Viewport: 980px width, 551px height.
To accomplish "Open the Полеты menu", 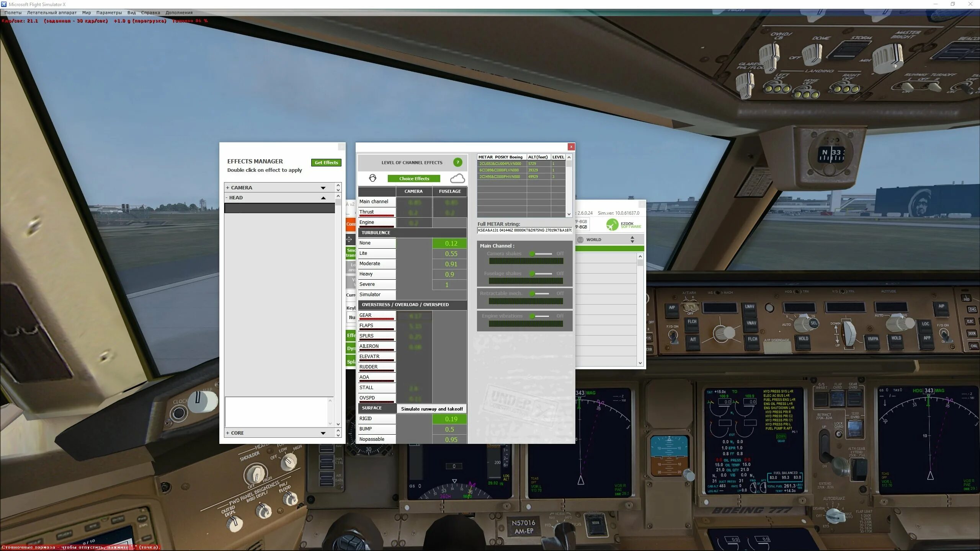I will [x=13, y=13].
